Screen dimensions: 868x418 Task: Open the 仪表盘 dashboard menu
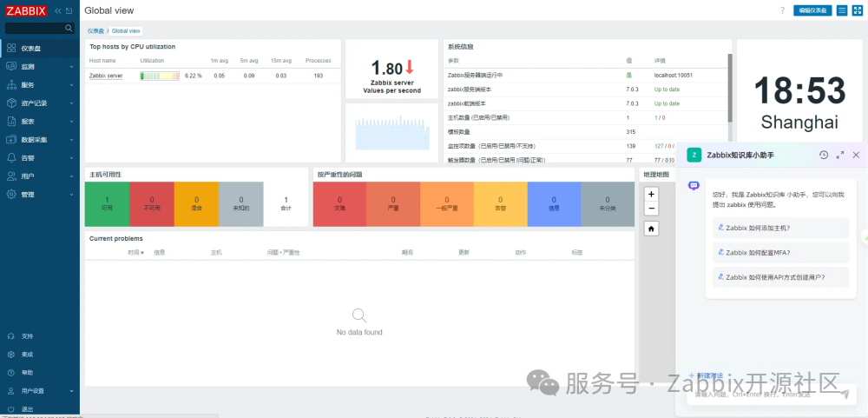40,49
